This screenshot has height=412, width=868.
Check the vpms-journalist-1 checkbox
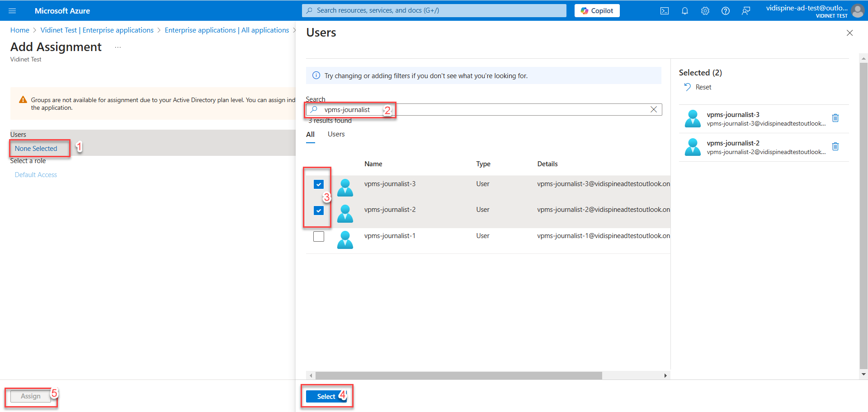(x=319, y=237)
